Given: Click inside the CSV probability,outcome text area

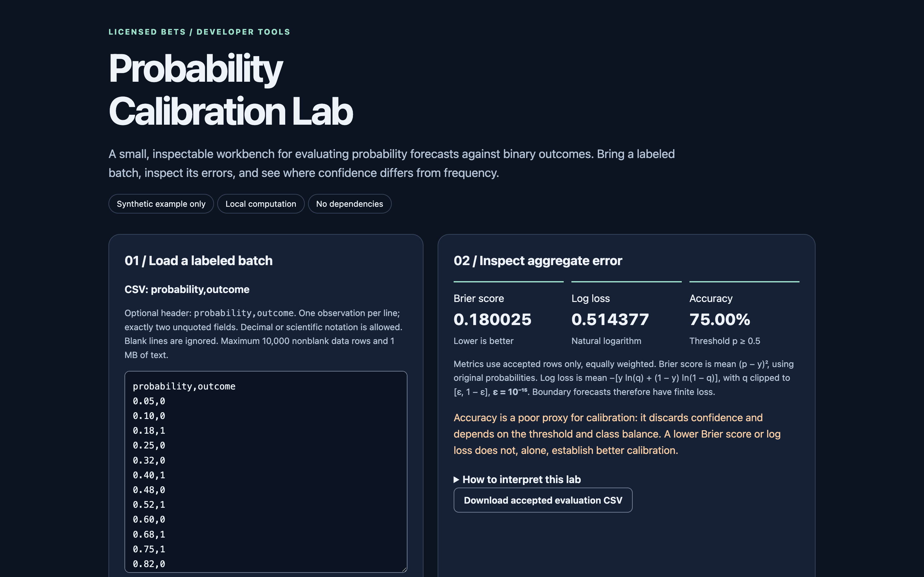Looking at the screenshot, I should 266,471.
